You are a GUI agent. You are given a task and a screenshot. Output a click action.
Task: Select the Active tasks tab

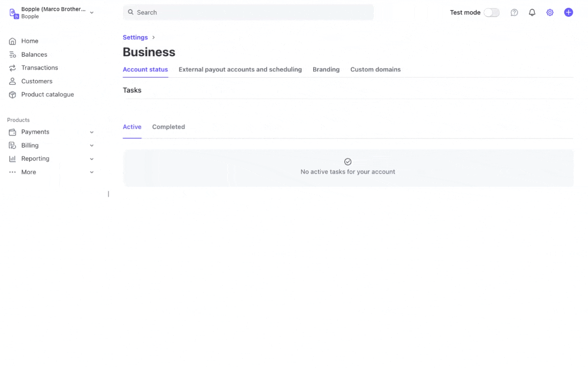[132, 127]
